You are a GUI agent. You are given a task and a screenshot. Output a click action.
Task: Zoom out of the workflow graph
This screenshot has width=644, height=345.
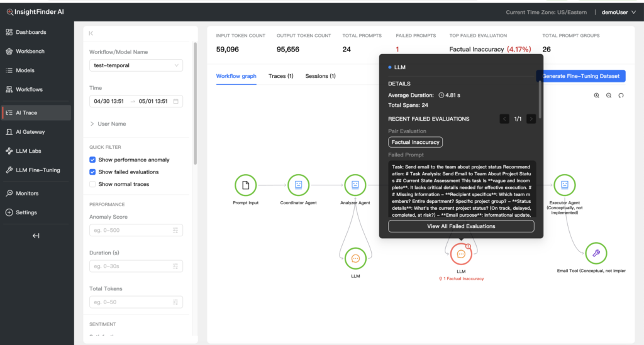pos(609,96)
